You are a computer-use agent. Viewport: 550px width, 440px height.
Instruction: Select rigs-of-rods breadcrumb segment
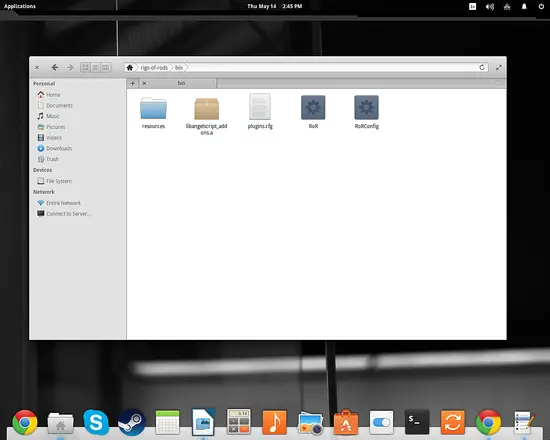[x=154, y=68]
